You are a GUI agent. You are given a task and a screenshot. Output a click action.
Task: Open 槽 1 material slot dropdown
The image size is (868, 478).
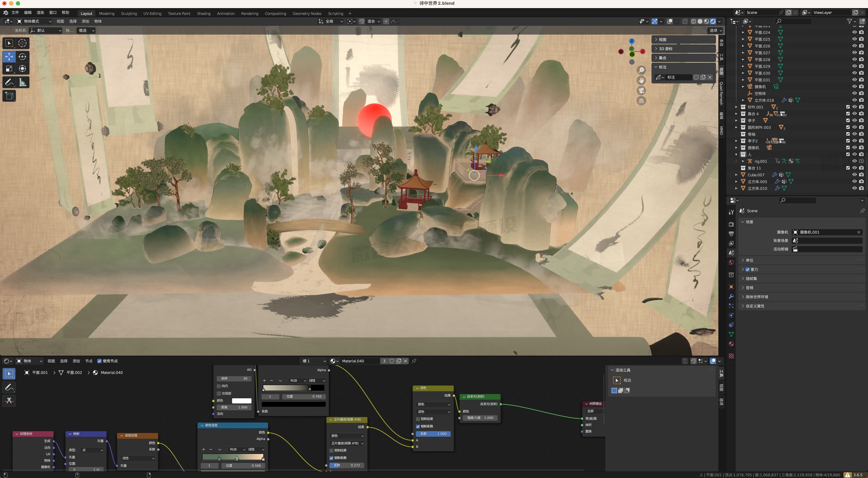314,361
